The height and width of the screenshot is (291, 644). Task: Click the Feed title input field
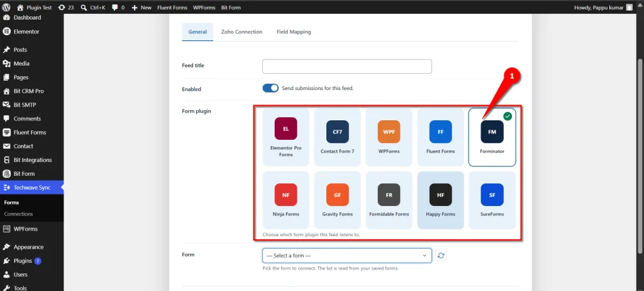coord(347,66)
